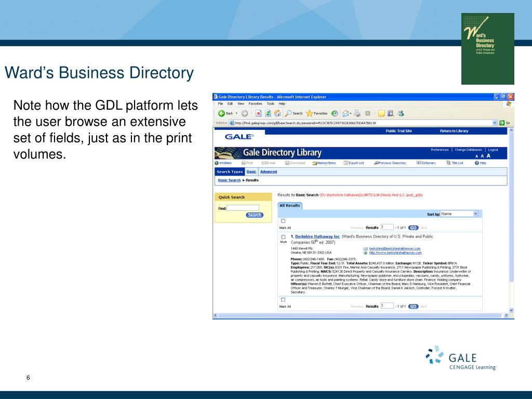The image size is (532, 399).
Task: Click the Messenger toolbar icon
Action: point(401,113)
